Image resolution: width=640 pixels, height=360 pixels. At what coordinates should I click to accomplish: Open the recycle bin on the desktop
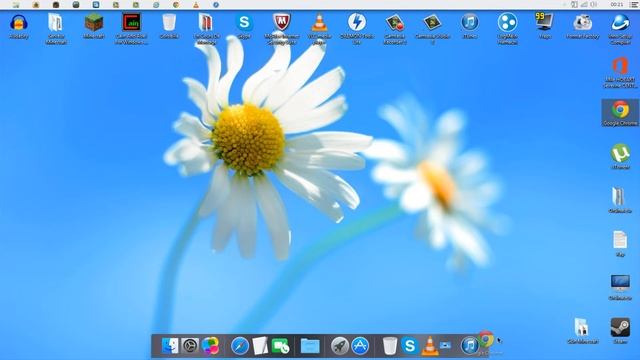(169, 22)
